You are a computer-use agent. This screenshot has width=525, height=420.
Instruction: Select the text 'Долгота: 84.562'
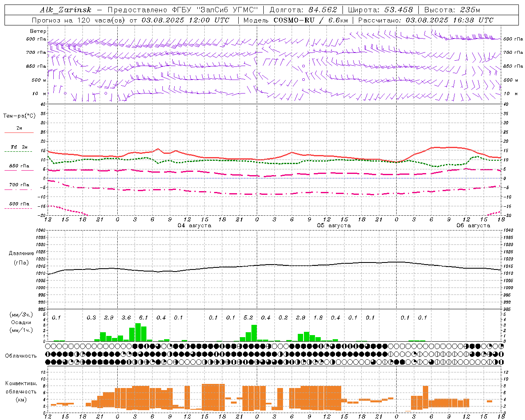click(303, 10)
